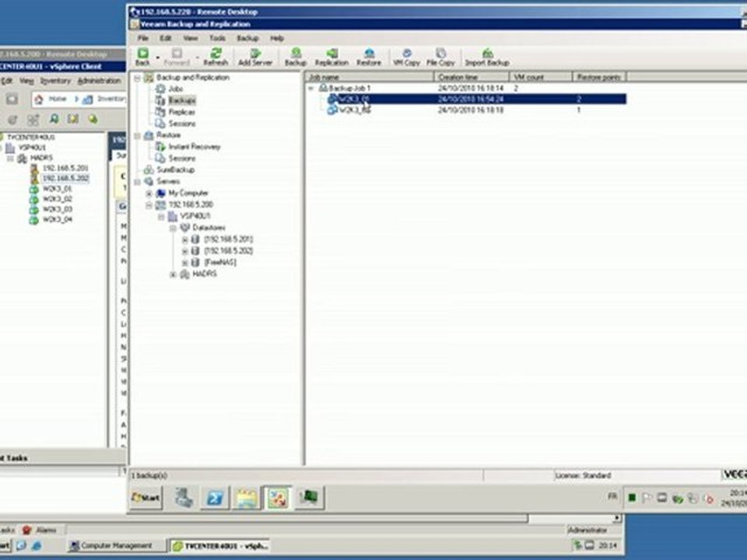This screenshot has width=747, height=560.
Task: Open the Tools menu in Veeam
Action: point(217,38)
